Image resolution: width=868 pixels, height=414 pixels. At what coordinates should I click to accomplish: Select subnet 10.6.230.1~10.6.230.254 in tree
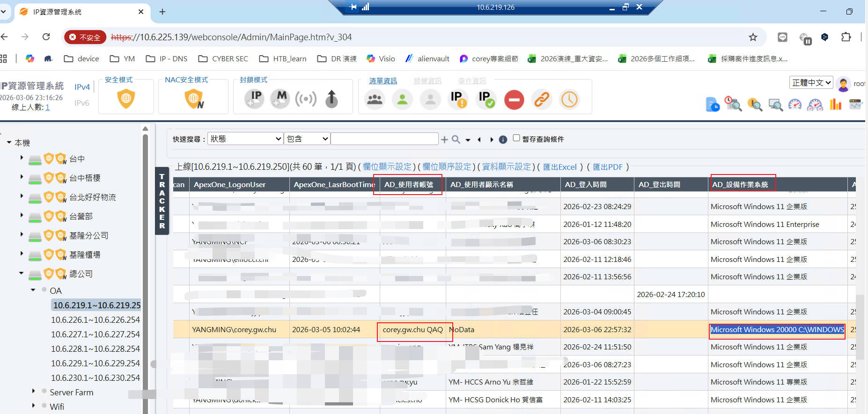96,378
